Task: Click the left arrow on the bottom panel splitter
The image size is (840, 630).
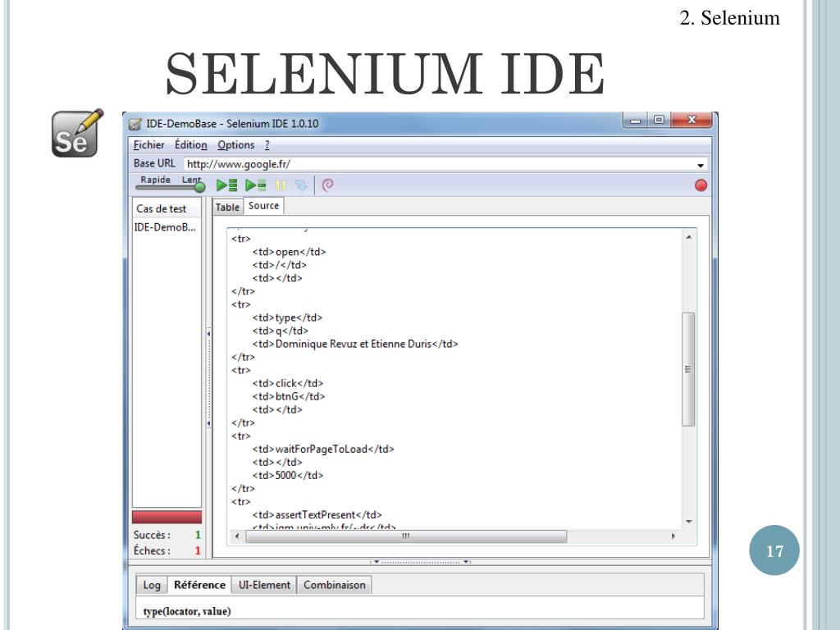Action: (x=377, y=562)
